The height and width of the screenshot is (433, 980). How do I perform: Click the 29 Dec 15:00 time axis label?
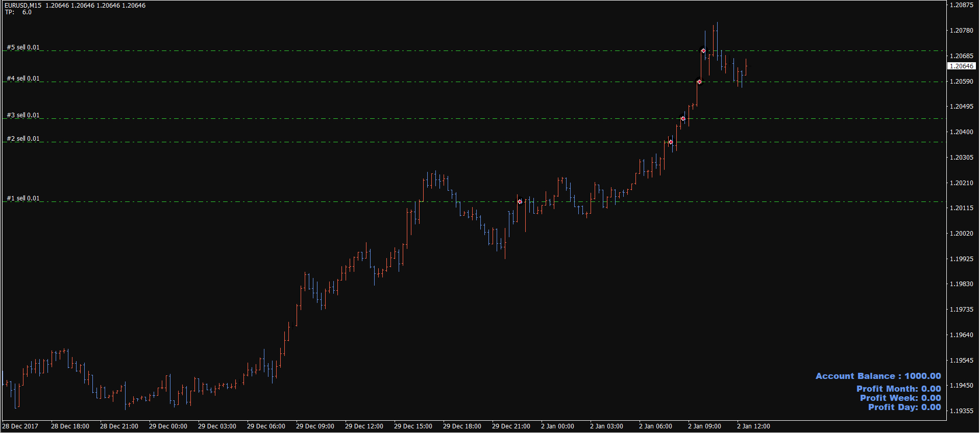(x=413, y=426)
